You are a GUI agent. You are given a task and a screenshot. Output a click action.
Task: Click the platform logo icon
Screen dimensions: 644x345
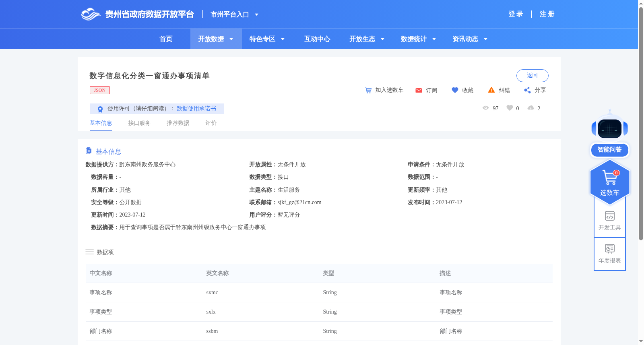coord(91,14)
